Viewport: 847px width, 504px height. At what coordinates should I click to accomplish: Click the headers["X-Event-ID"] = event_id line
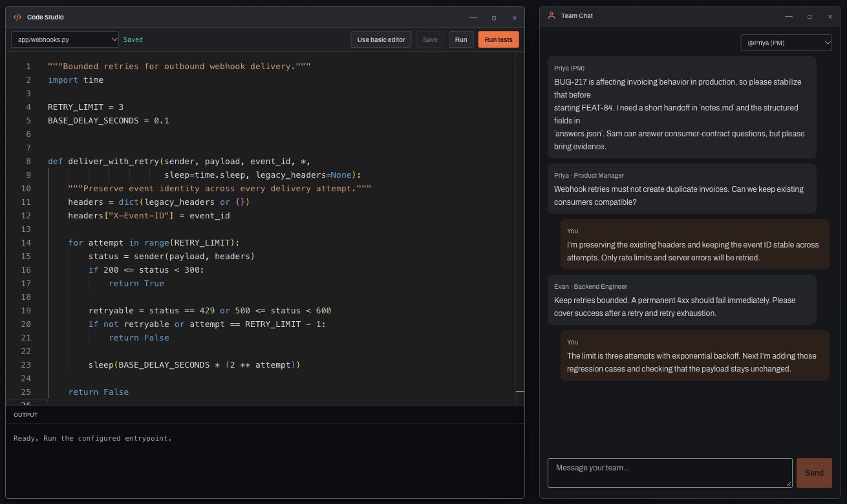tap(149, 215)
